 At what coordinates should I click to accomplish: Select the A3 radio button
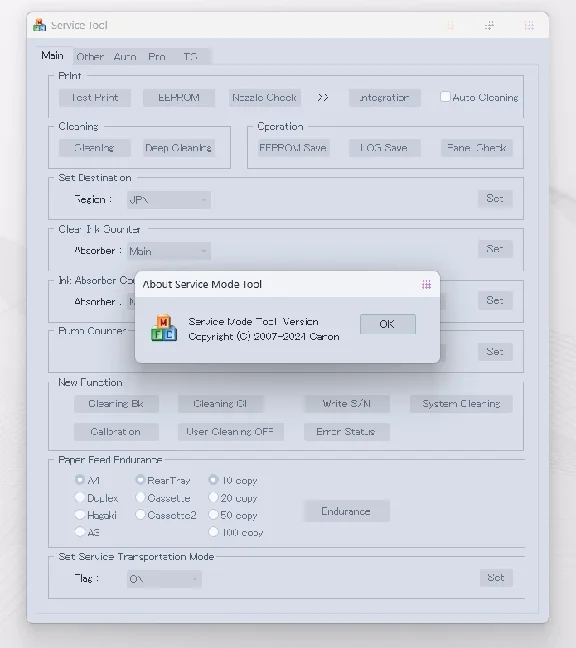[x=80, y=532]
